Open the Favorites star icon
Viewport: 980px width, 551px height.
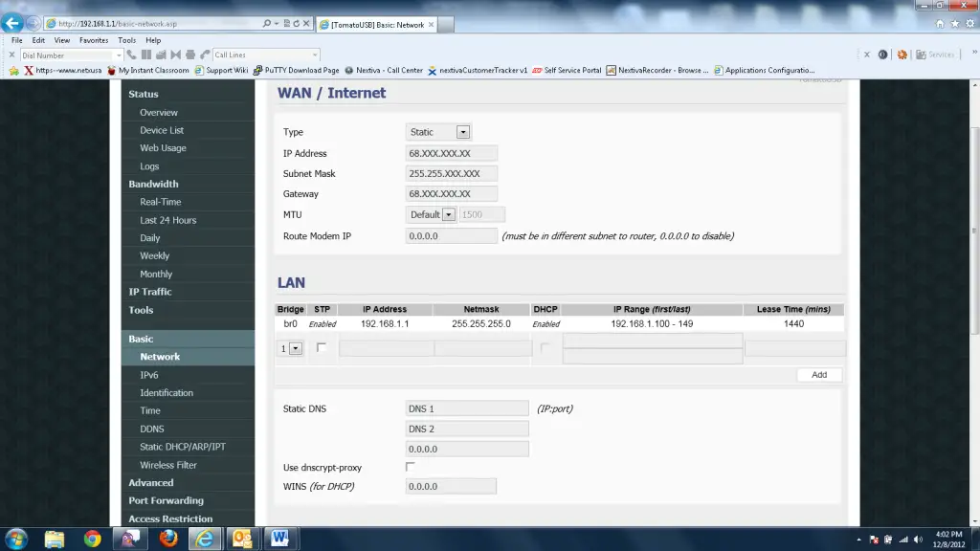pyautogui.click(x=954, y=24)
